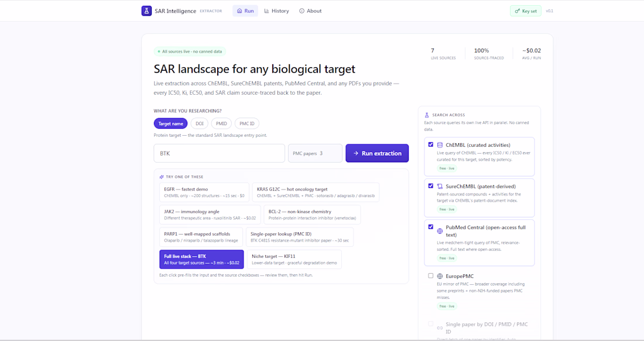Click the free · live tag under EuropePMC
Image resolution: width=644 pixels, height=341 pixels.
pos(447,306)
